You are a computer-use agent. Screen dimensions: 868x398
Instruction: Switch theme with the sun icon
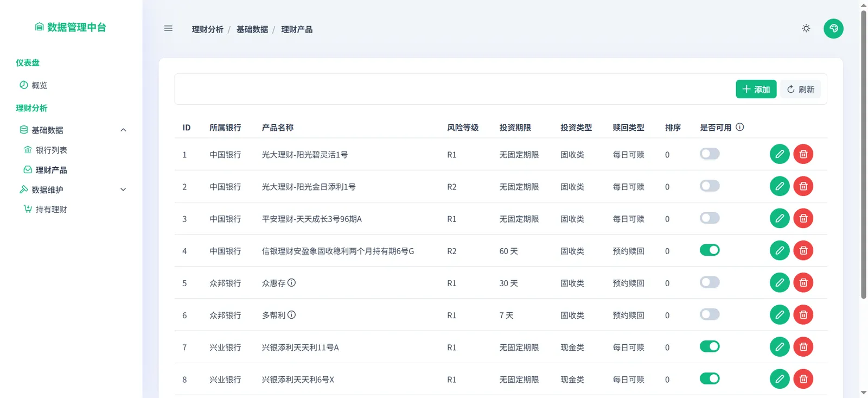[x=806, y=28]
